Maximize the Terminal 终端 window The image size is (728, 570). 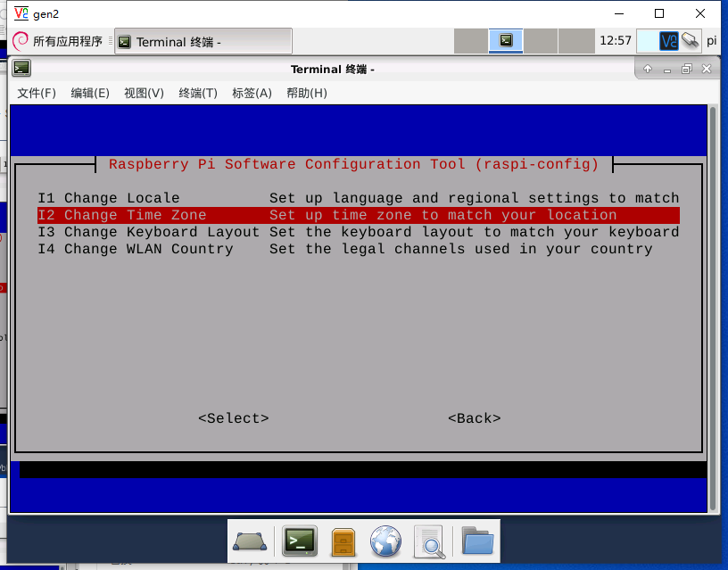(x=687, y=70)
